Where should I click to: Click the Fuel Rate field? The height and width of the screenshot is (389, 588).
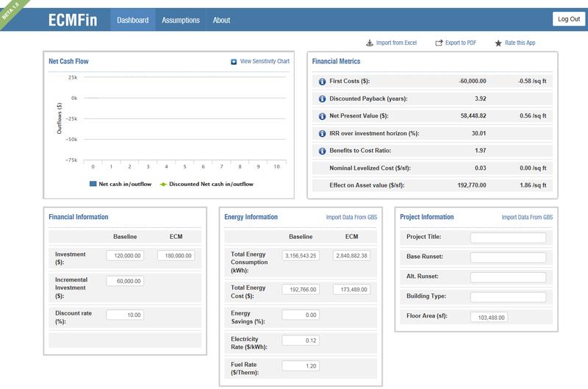(x=301, y=365)
